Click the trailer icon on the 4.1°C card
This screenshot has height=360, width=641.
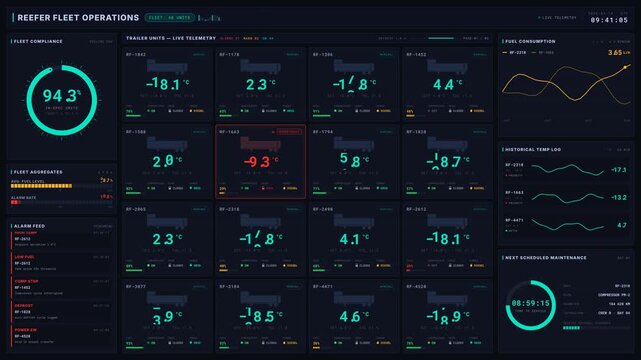(354, 221)
